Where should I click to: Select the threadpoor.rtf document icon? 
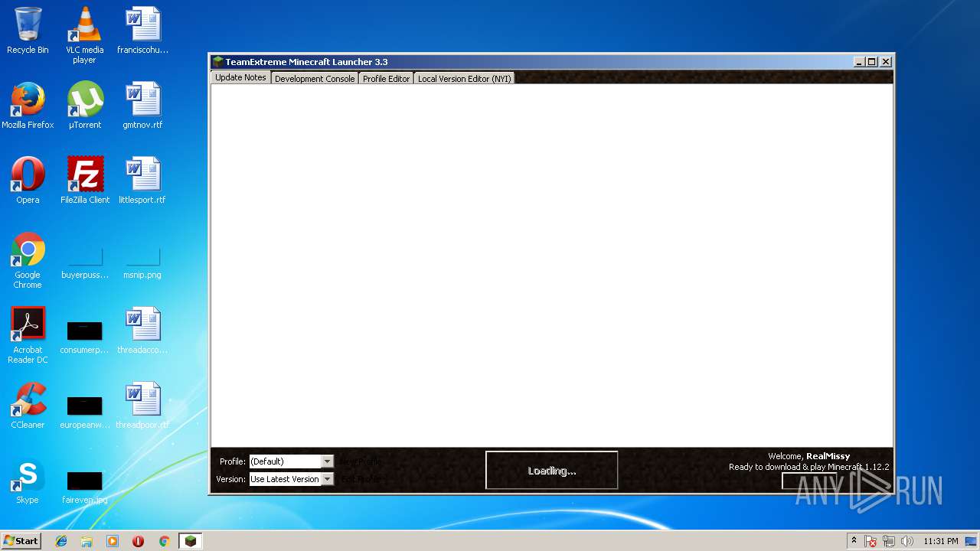(142, 406)
